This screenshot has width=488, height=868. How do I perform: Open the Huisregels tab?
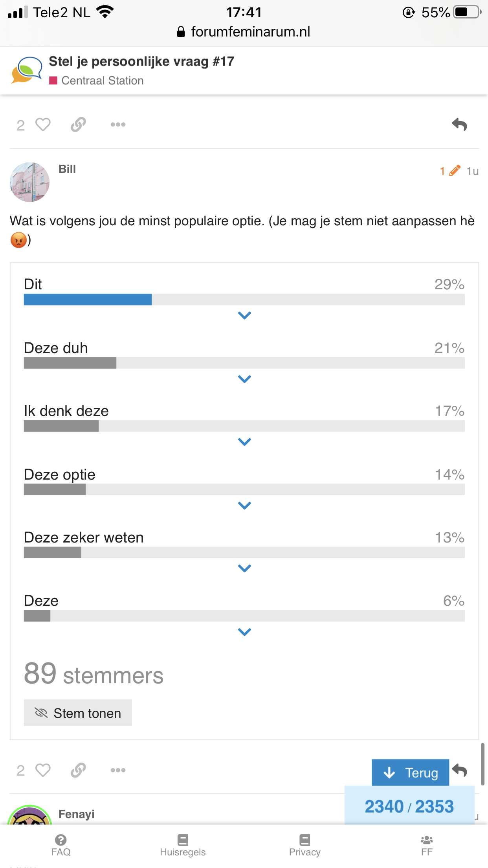point(183,845)
